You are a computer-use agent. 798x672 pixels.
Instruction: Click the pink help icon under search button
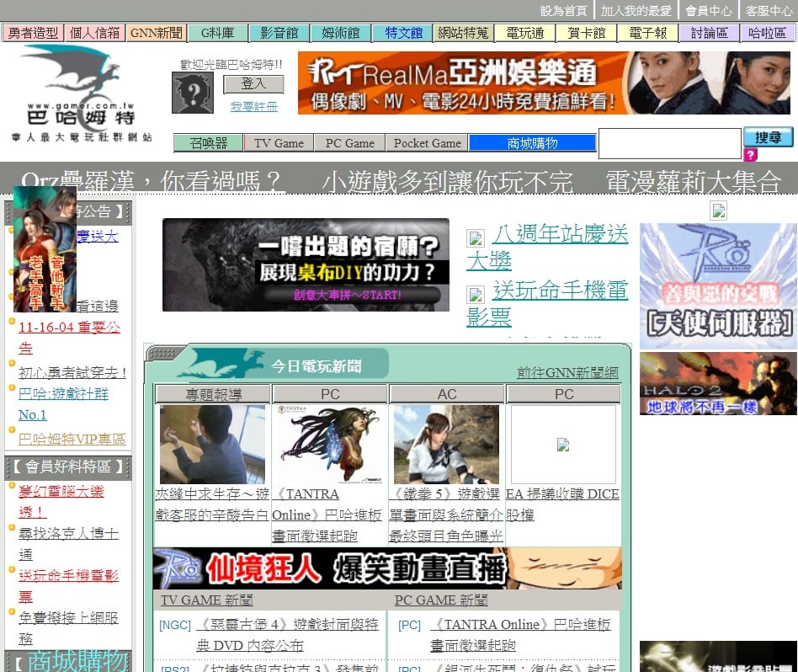751,155
